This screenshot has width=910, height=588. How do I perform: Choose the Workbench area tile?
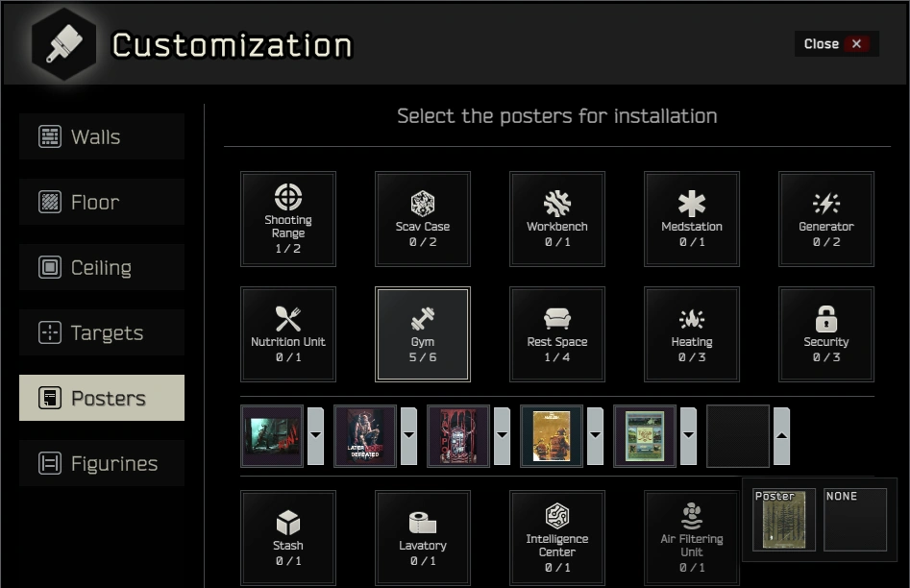pyautogui.click(x=557, y=219)
